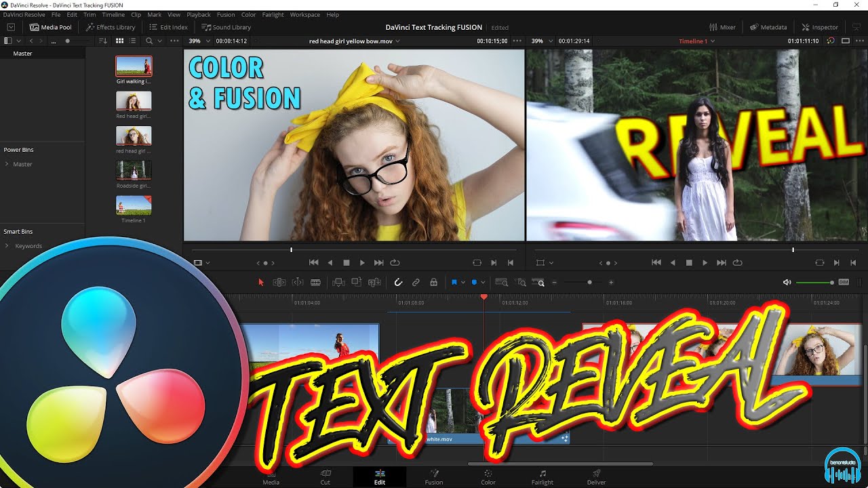
Task: Switch to the Color page tab
Action: [488, 477]
